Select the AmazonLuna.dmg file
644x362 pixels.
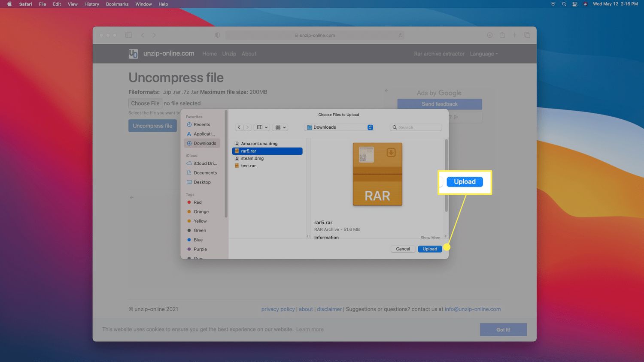pos(259,144)
